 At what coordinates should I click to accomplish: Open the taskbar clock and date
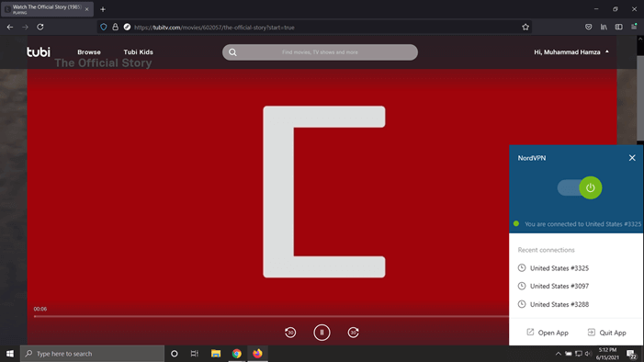click(607, 354)
